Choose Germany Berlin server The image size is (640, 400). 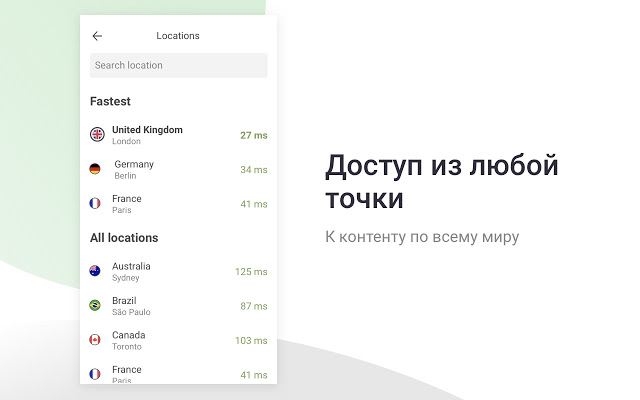[x=179, y=169]
